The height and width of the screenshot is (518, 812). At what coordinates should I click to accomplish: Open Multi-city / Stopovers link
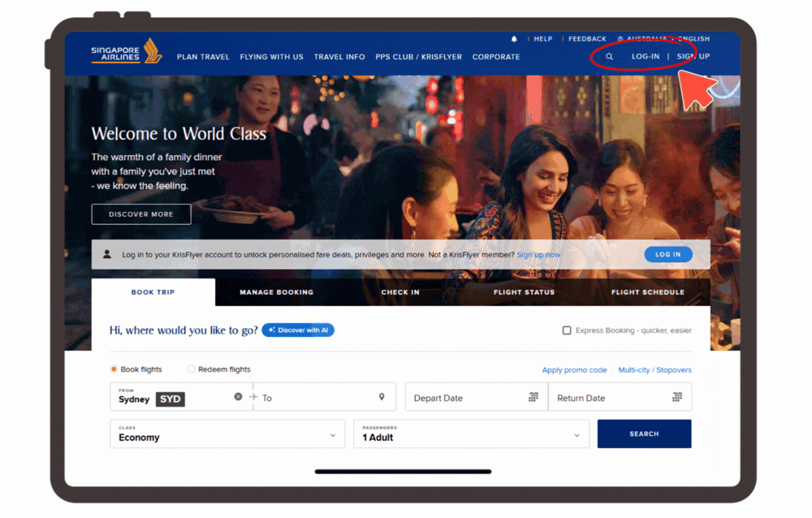655,370
